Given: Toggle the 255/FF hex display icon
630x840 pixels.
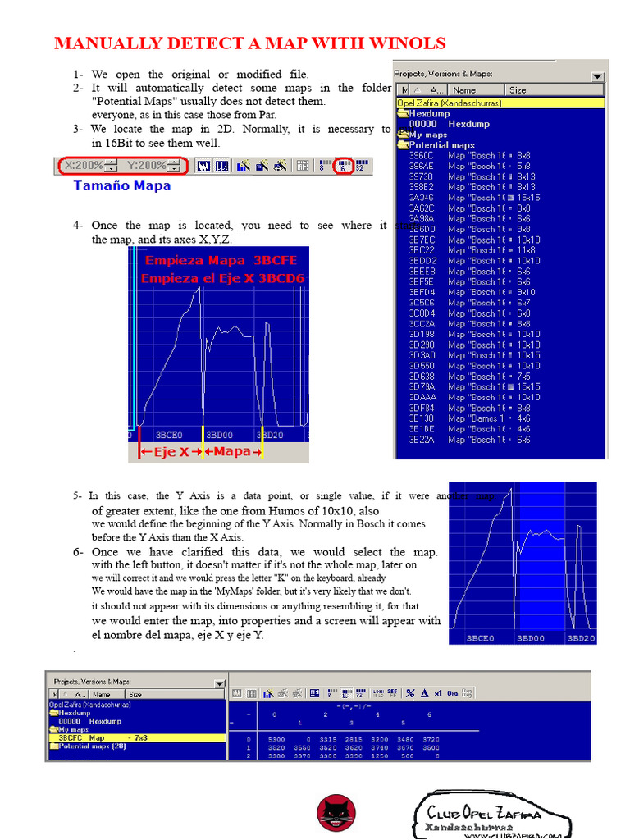Looking at the screenshot, I should click(x=392, y=693).
